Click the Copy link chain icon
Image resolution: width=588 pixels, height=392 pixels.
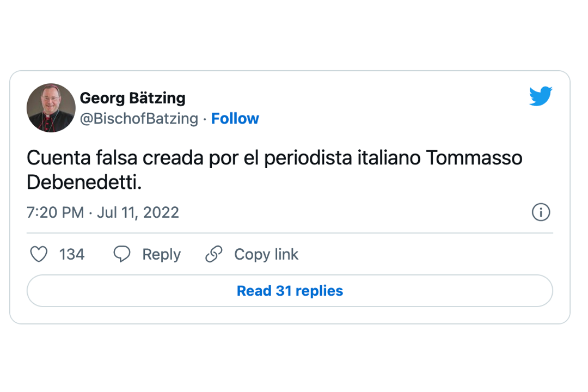(x=213, y=254)
